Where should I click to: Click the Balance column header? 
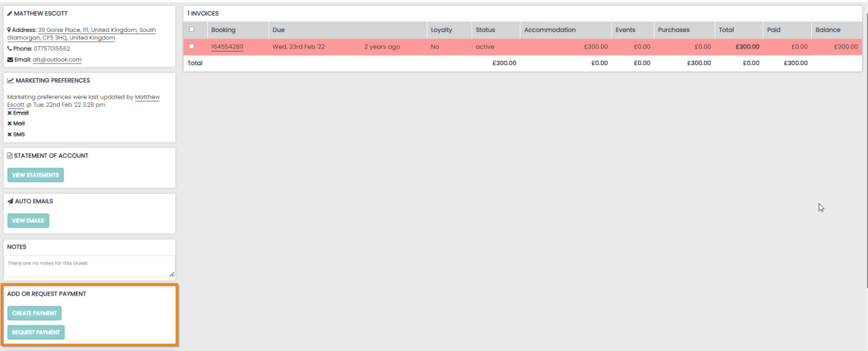pos(827,30)
